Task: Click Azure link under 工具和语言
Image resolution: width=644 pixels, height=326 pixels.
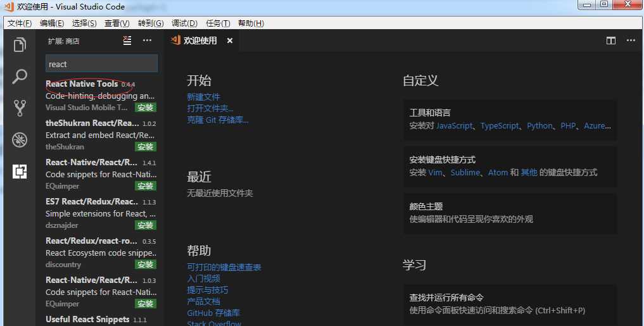Action: click(595, 126)
